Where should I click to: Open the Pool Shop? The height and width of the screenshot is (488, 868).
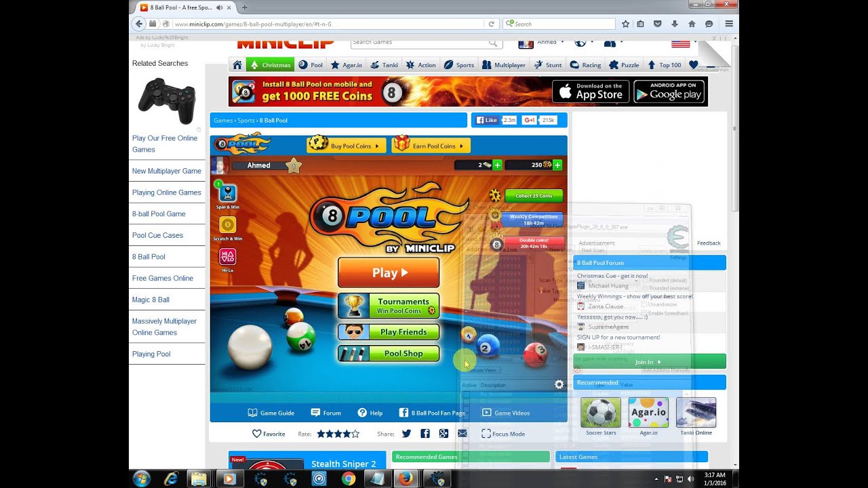[x=389, y=353]
